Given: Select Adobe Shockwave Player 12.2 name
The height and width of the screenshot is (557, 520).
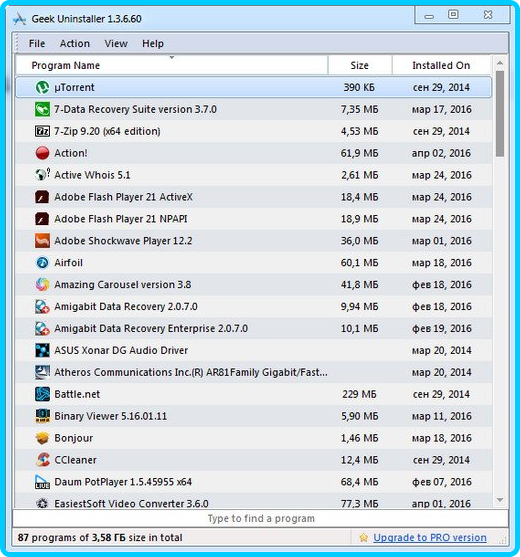Looking at the screenshot, I should tap(123, 241).
